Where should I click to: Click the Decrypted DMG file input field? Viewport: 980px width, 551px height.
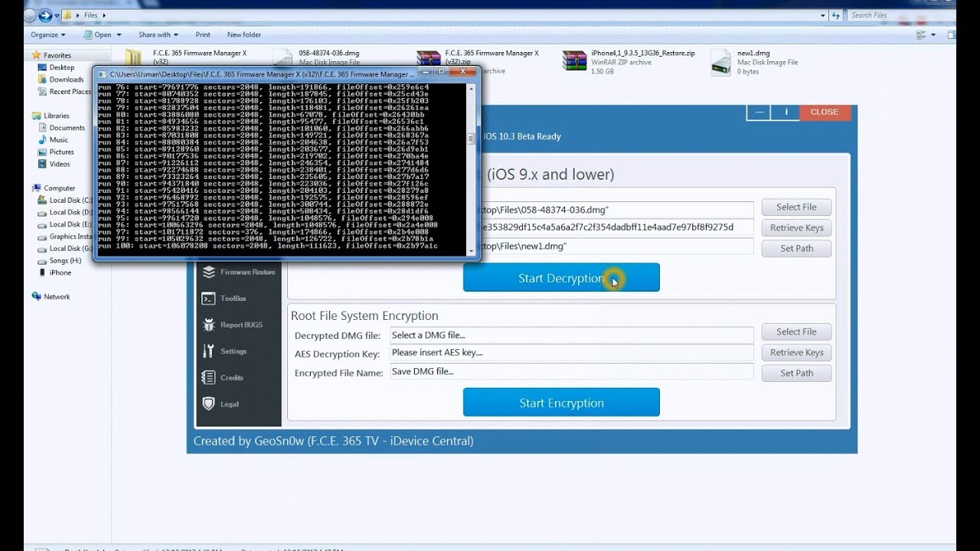(572, 335)
